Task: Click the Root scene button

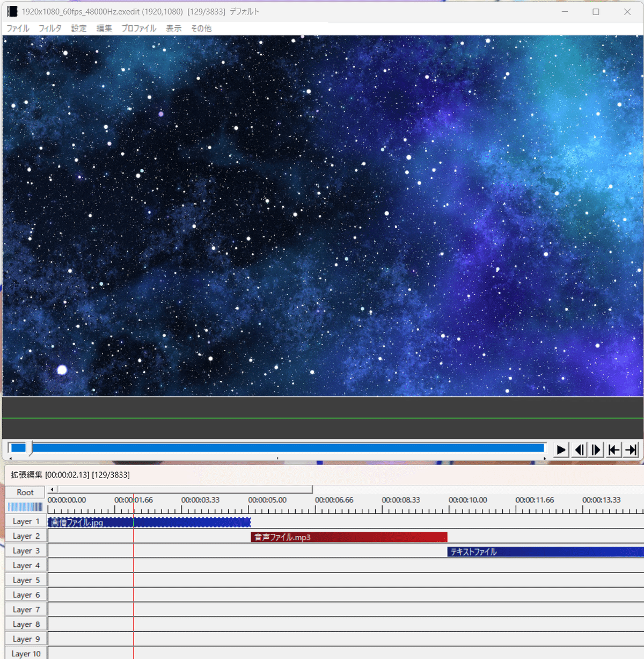Action: pyautogui.click(x=25, y=492)
